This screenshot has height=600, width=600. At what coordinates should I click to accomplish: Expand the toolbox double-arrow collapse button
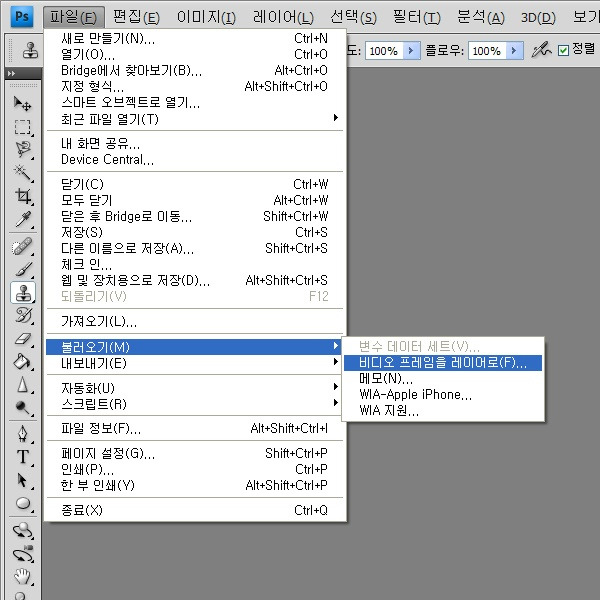[x=11, y=73]
